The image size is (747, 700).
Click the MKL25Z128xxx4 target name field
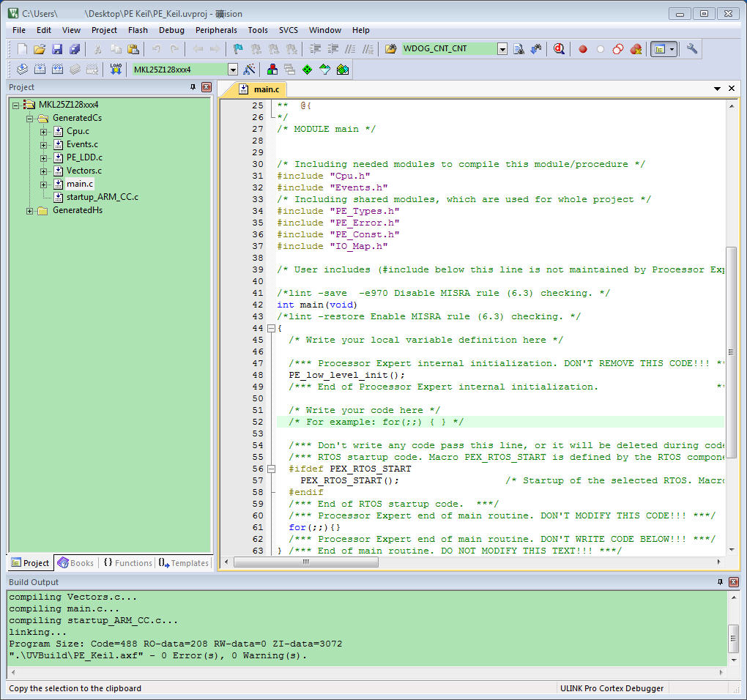(179, 70)
